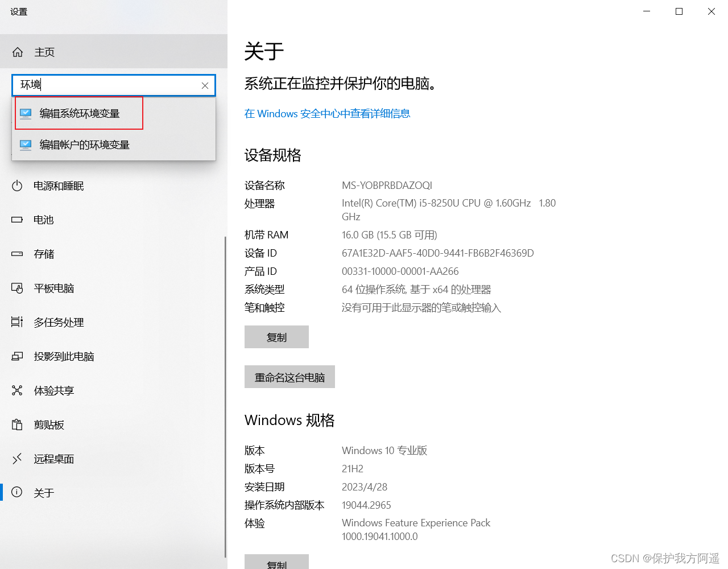Click pen and touch value 没有可用于此显示器的笔或触控输入
This screenshot has height=569, width=728.
pyautogui.click(x=421, y=308)
